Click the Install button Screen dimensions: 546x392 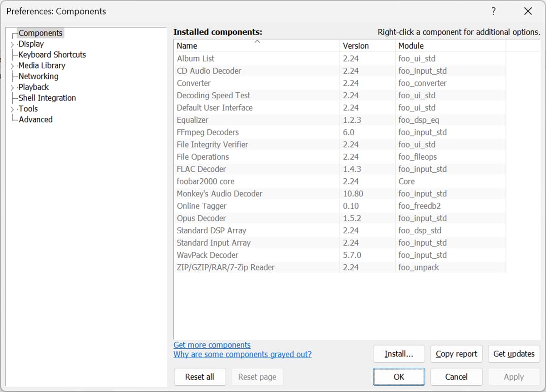click(x=399, y=354)
